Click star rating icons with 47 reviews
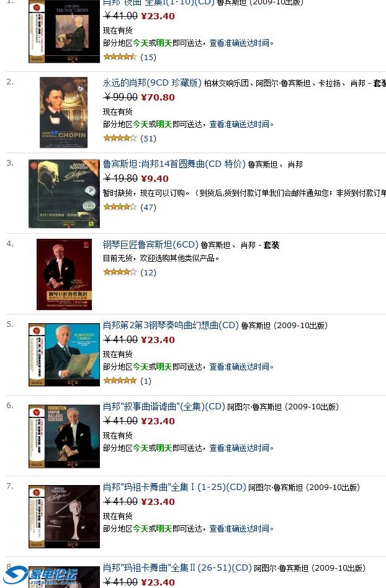 [120, 207]
